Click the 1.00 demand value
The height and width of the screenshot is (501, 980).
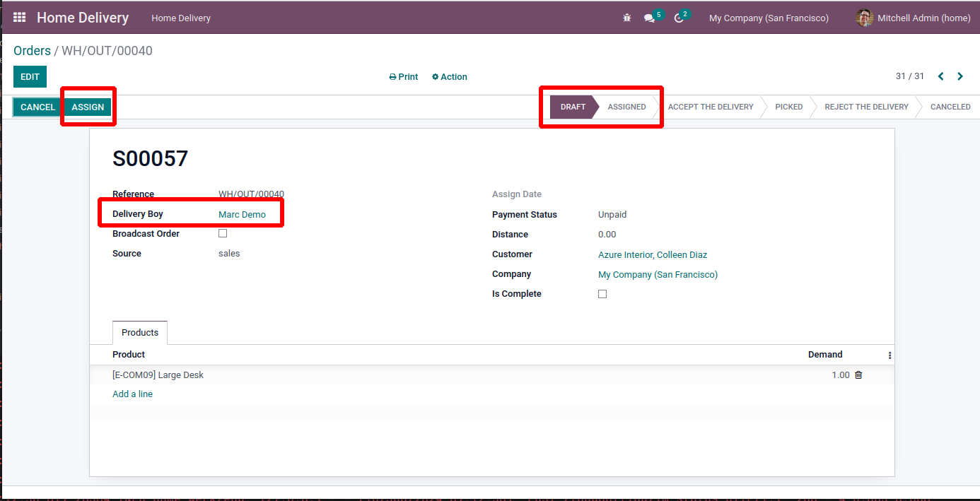click(x=841, y=375)
